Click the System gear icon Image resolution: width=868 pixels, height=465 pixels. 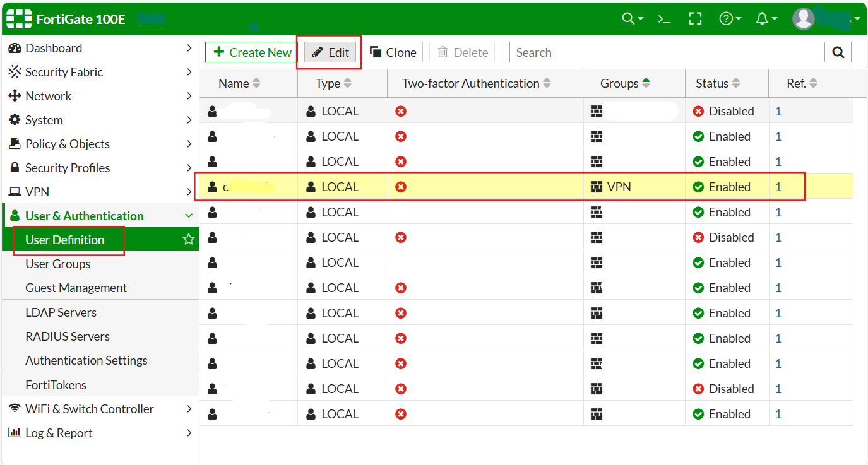click(x=15, y=120)
